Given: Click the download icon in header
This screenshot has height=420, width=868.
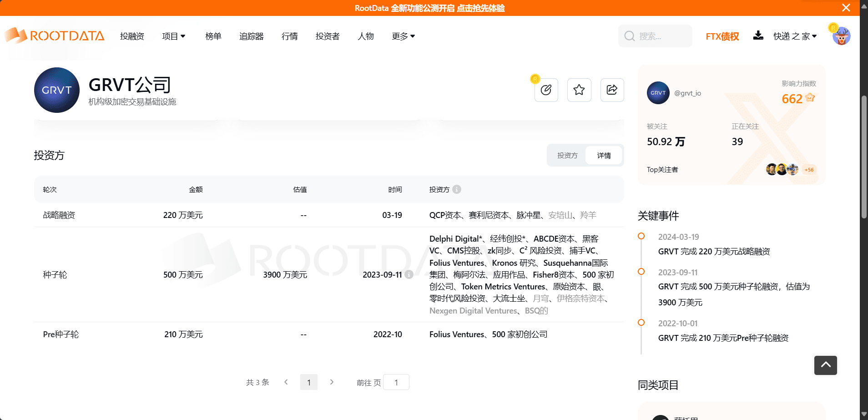Looking at the screenshot, I should (x=758, y=35).
